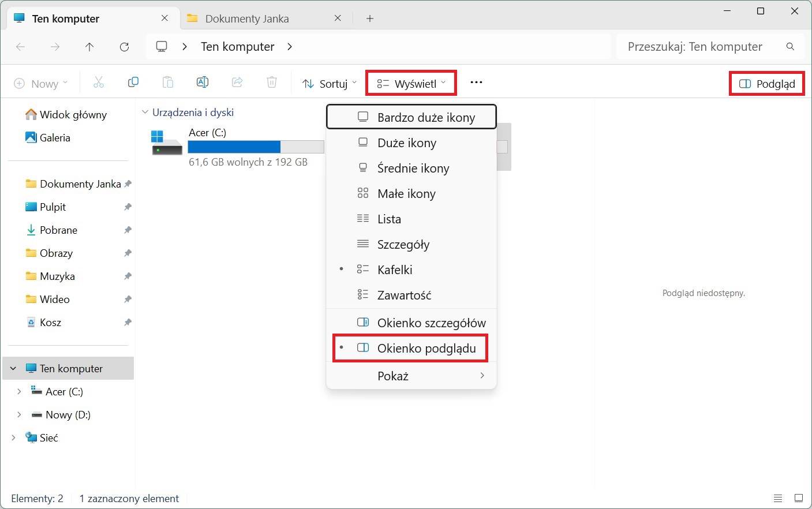Click Ten komputer in the address bar
This screenshot has width=812, height=509.
(x=238, y=47)
